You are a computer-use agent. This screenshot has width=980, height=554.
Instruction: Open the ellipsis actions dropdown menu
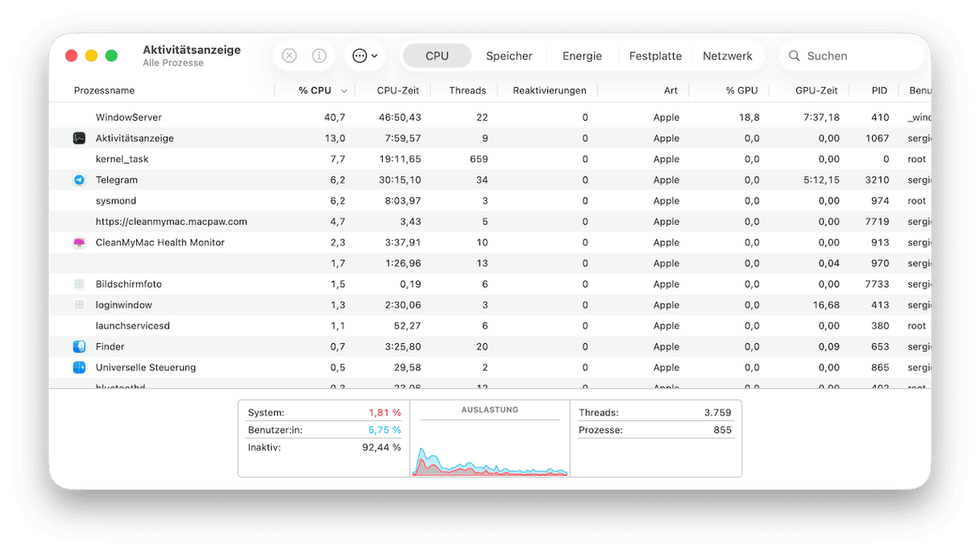pyautogui.click(x=365, y=56)
